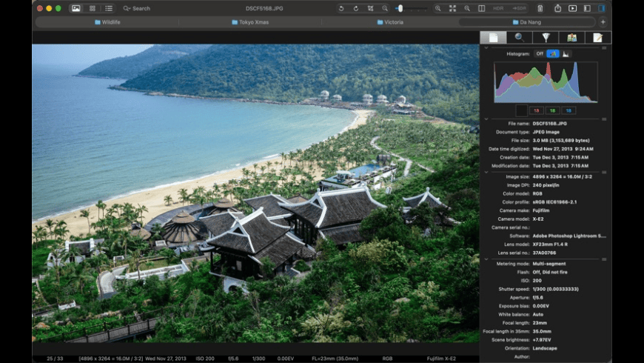This screenshot has height=363, width=644.
Task: Zoom to actual size magnifier icon
Action: [x=467, y=8]
